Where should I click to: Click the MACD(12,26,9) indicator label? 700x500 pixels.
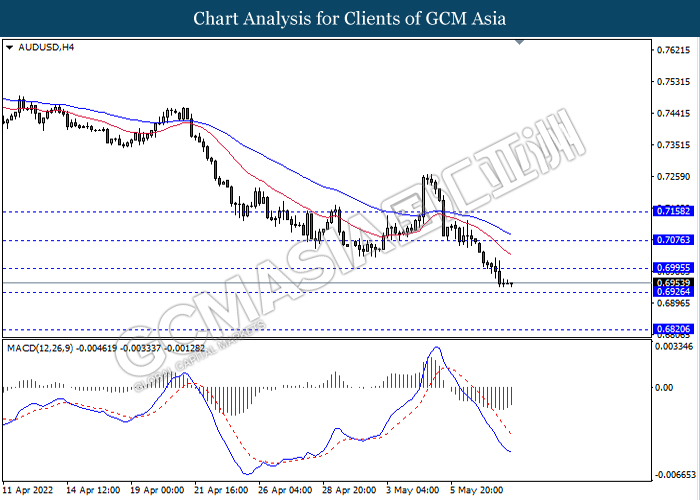point(106,348)
